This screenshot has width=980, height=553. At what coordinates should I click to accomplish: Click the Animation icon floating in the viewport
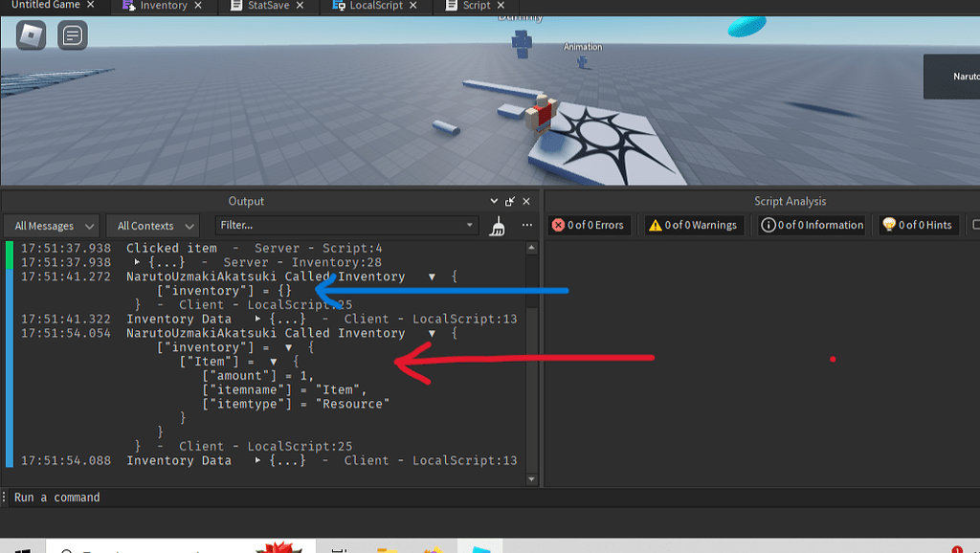point(581,59)
